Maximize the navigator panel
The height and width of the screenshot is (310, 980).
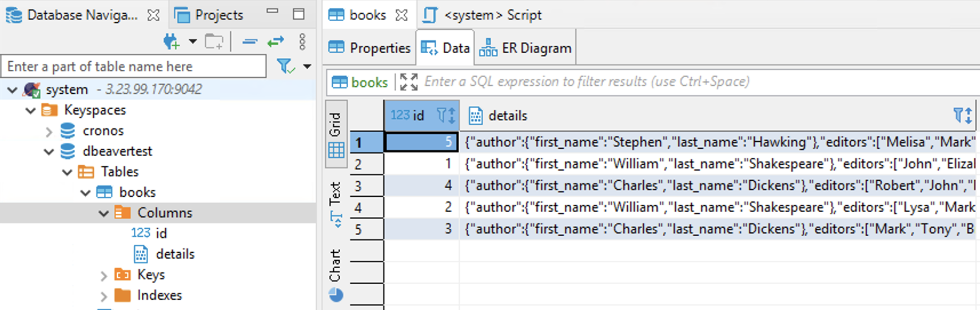tap(298, 14)
